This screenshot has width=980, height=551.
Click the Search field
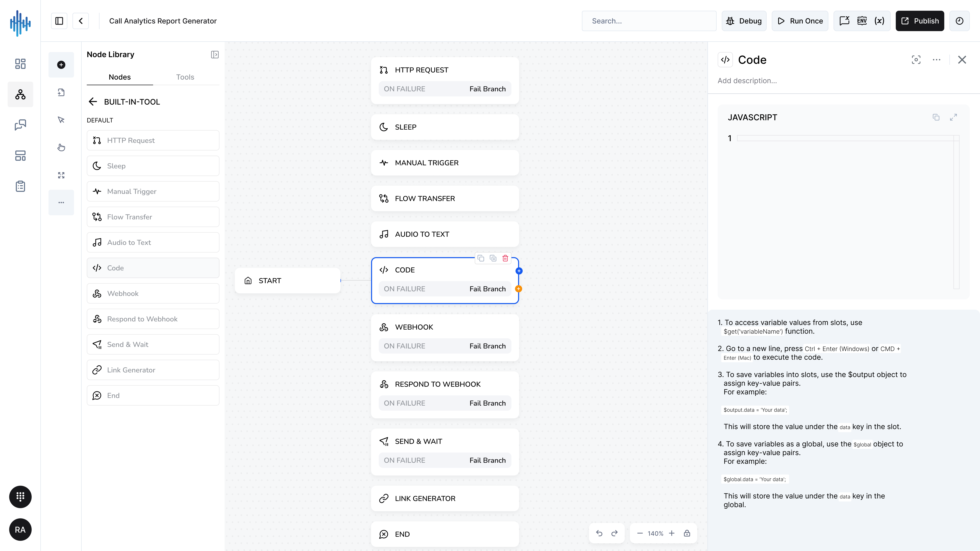tap(649, 21)
